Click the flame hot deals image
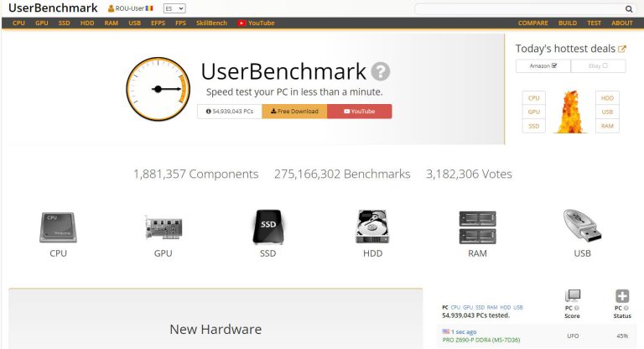 pos(570,112)
